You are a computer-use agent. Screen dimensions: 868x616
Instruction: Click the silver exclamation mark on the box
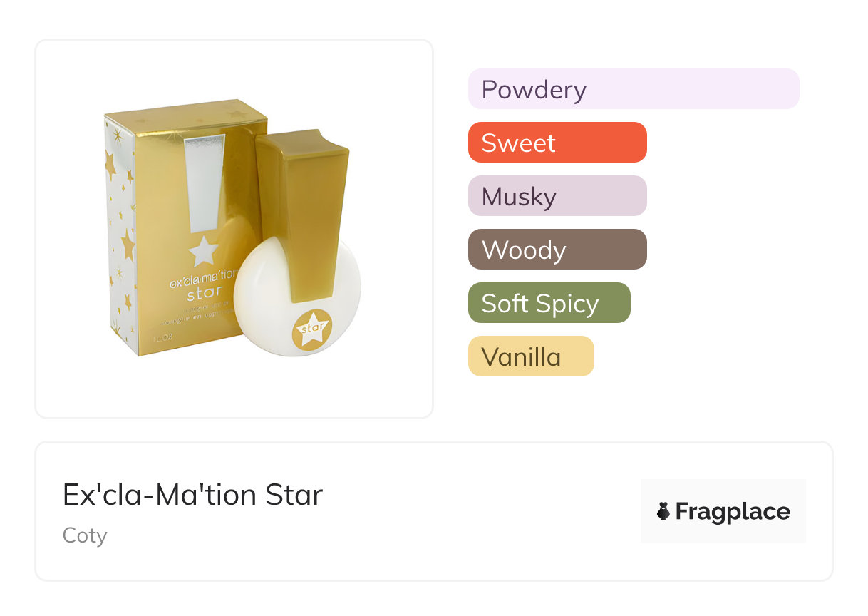(x=205, y=183)
